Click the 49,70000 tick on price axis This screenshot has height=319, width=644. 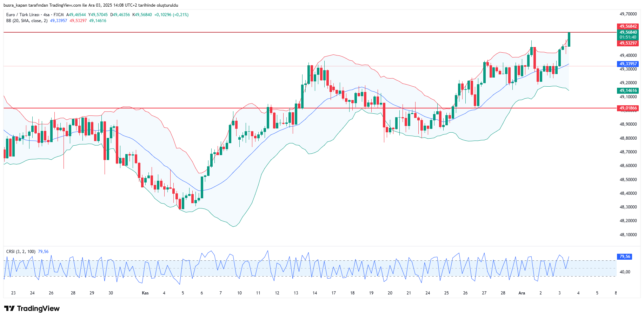pos(628,14)
